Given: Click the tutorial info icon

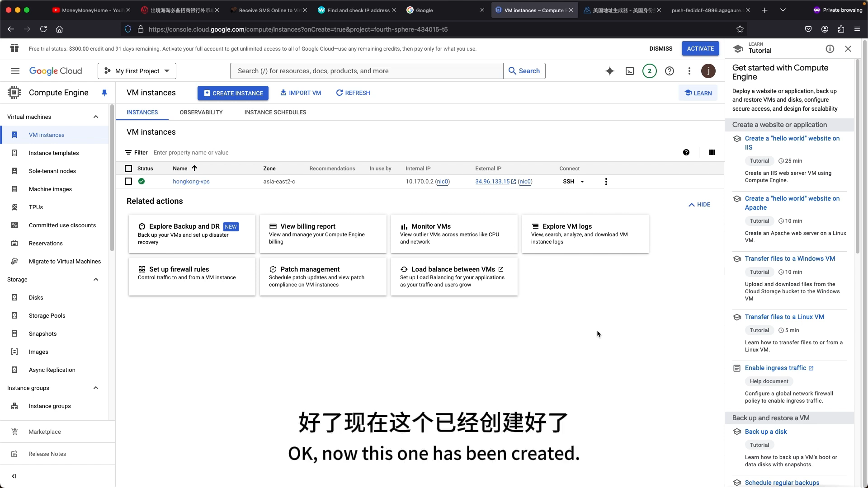Looking at the screenshot, I should coord(830,49).
